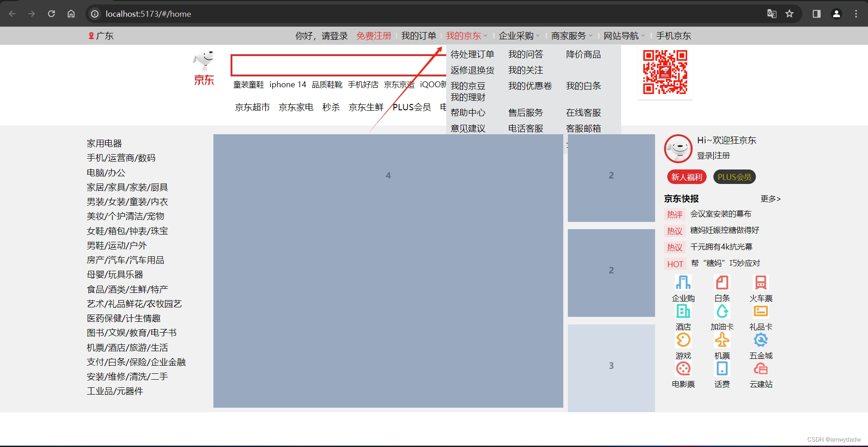Expand the 网站导航 dropdown
The image size is (868, 447).
pos(624,36)
